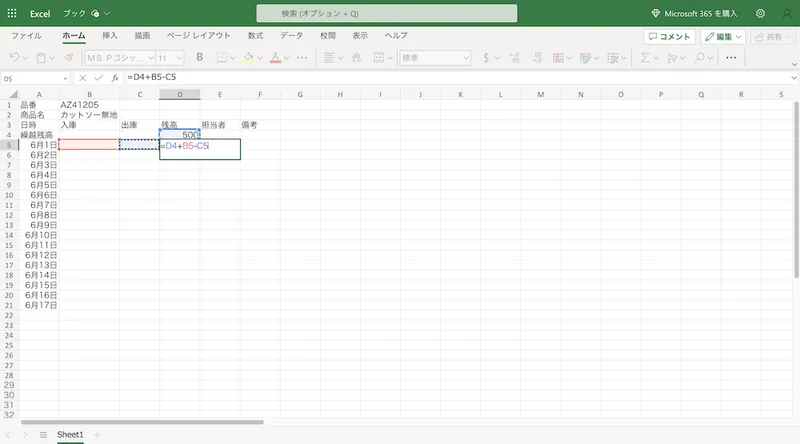This screenshot has height=444, width=800.
Task: Click format as table icon
Action: pos(612,58)
